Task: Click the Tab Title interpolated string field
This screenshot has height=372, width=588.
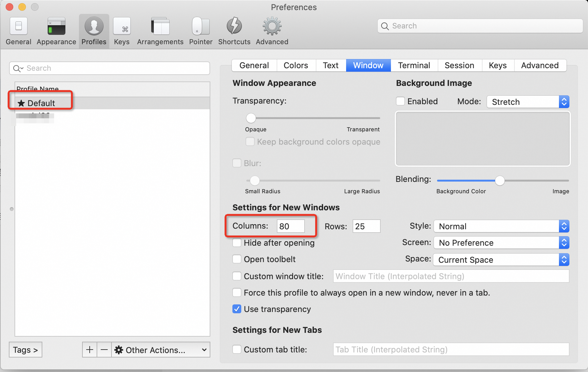Action: point(451,349)
